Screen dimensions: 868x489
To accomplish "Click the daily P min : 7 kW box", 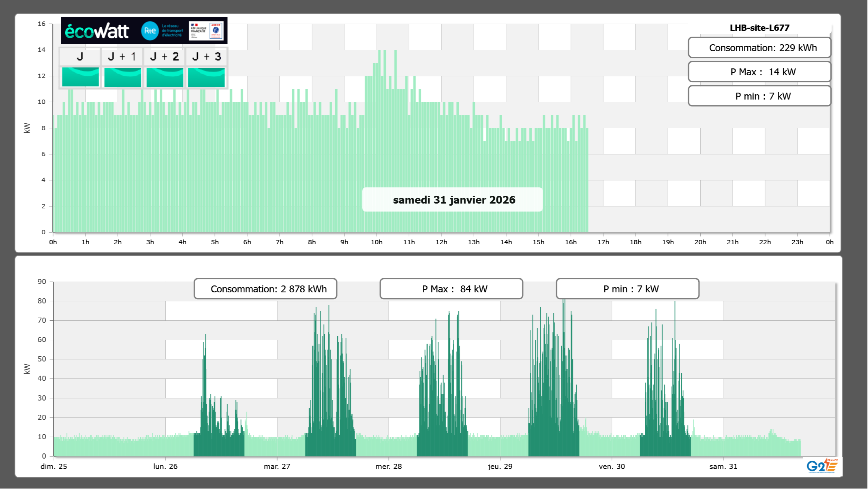I will coord(759,96).
